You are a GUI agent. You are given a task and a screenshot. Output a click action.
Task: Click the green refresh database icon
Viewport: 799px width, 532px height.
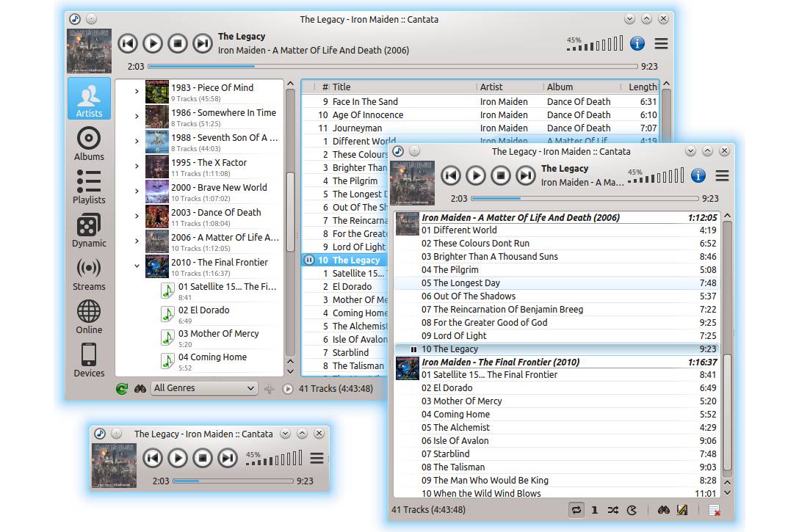pyautogui.click(x=122, y=389)
